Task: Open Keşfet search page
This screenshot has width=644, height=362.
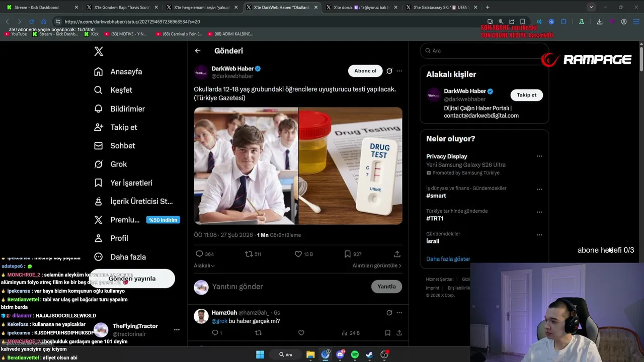Action: (113, 90)
